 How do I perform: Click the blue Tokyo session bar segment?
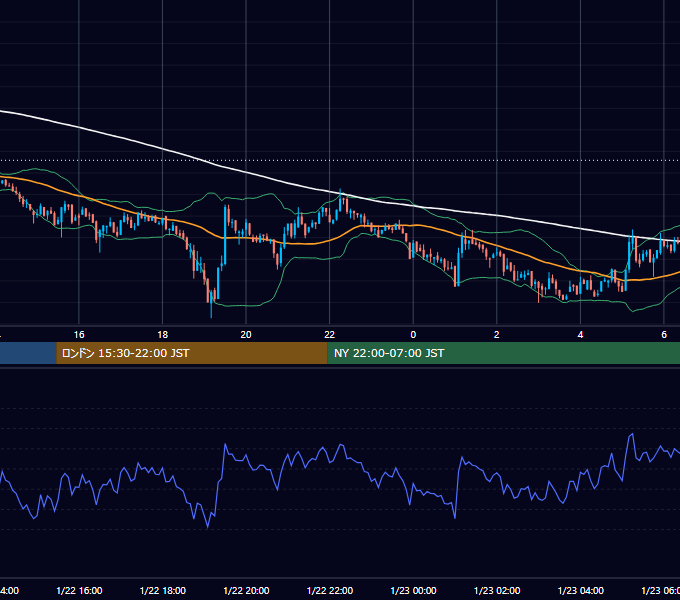click(28, 353)
